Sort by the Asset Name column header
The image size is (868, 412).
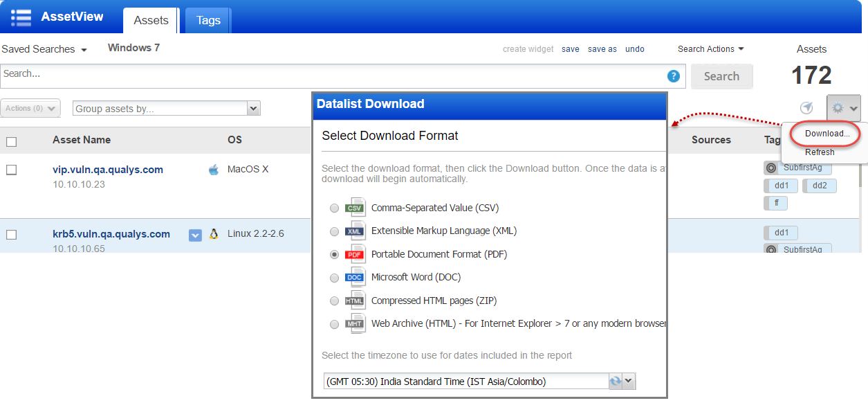coord(82,140)
